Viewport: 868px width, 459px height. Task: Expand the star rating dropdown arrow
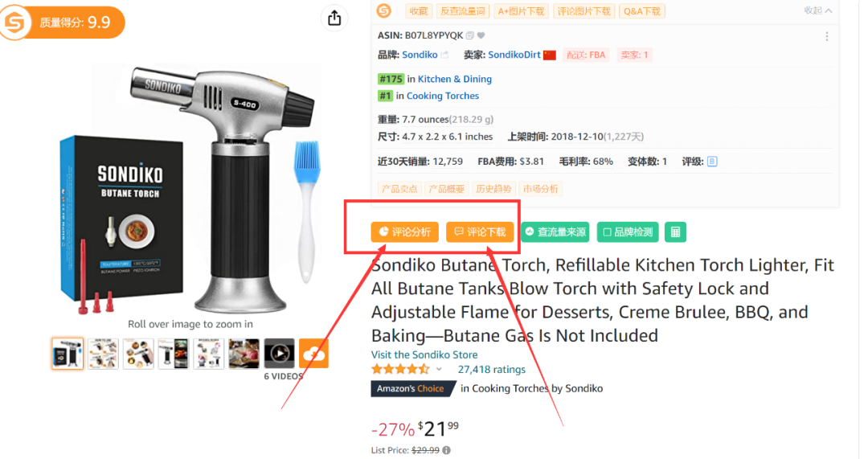439,369
